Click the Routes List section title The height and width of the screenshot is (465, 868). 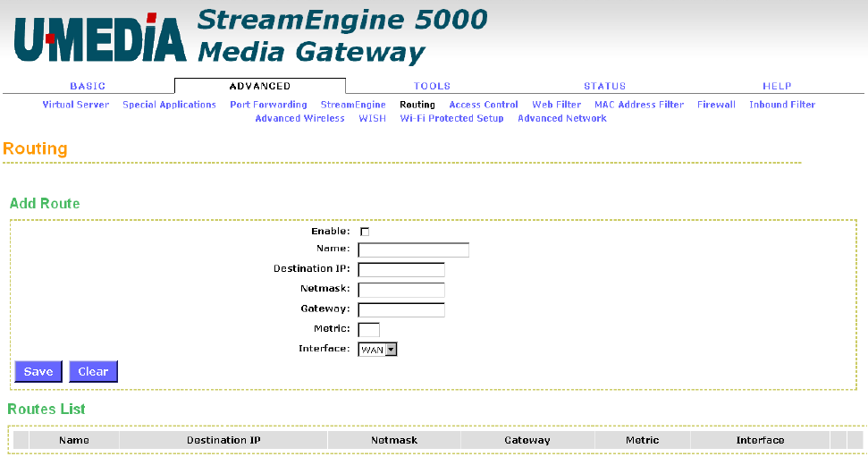pyautogui.click(x=46, y=409)
